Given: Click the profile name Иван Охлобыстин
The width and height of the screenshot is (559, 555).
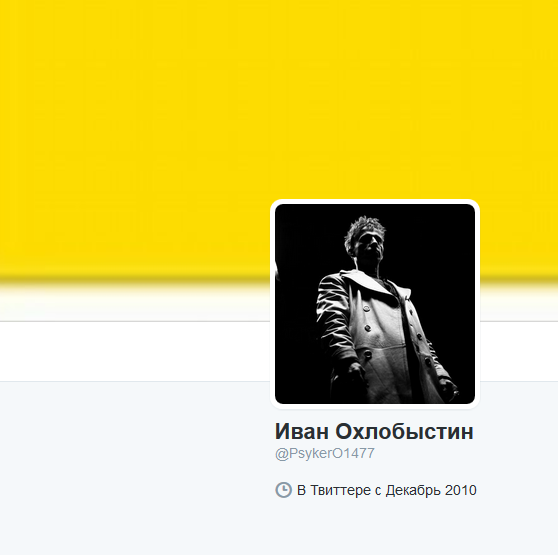Looking at the screenshot, I should tap(374, 431).
